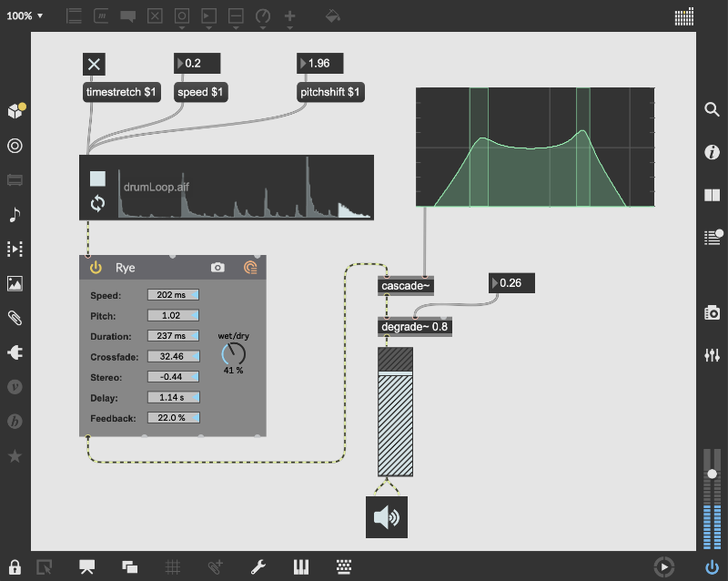728x581 pixels.
Task: Click the triangle on the 1.96 number box
Action: tap(302, 63)
